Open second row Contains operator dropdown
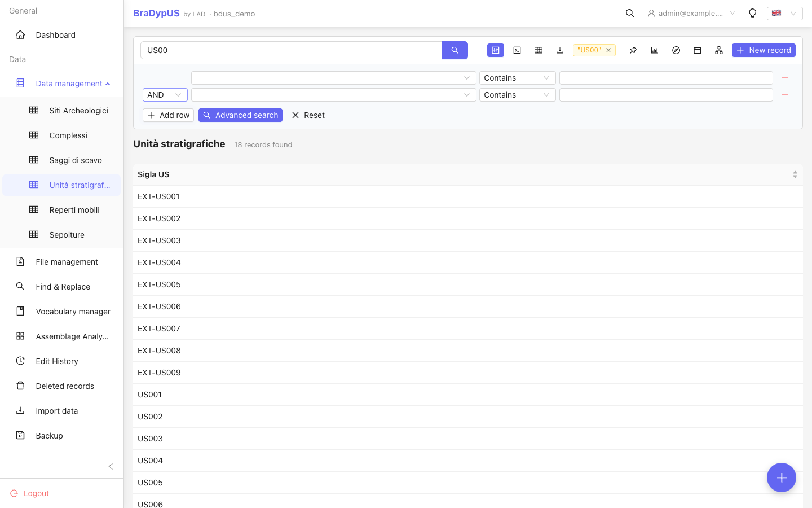812x508 pixels. (x=517, y=95)
